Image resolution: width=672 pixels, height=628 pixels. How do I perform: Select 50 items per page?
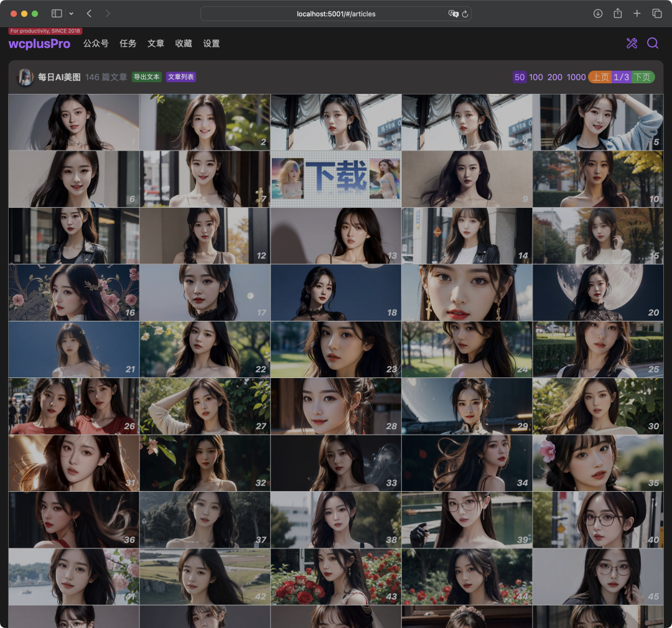[x=520, y=77]
